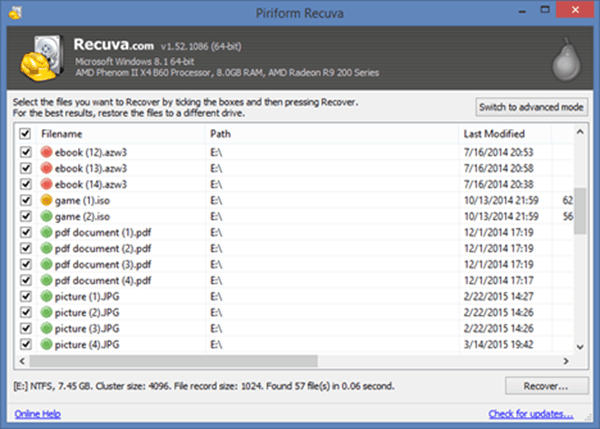Open the Online Help link
600x429 pixels.
click(x=38, y=414)
